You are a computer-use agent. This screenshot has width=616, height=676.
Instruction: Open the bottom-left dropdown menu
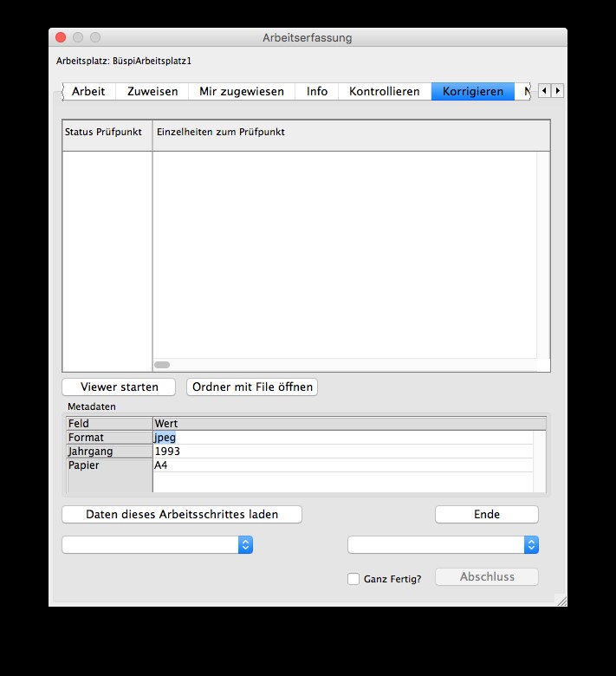(x=157, y=544)
